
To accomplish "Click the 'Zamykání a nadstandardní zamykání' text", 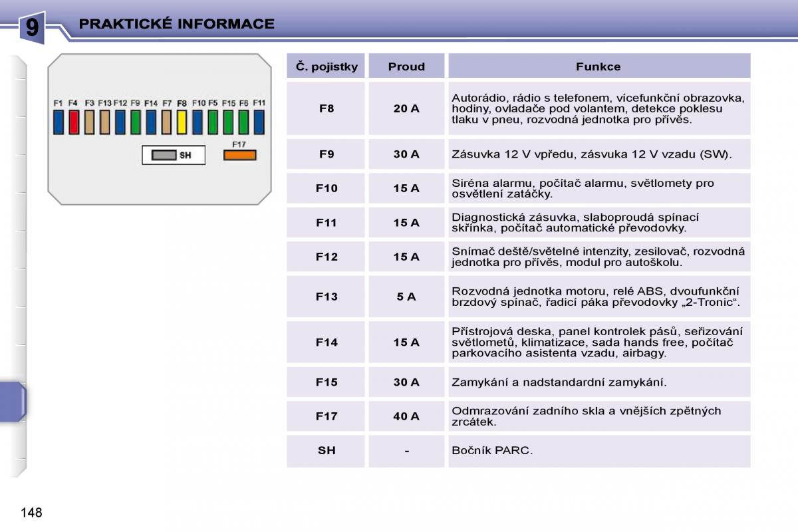I will click(x=559, y=382).
